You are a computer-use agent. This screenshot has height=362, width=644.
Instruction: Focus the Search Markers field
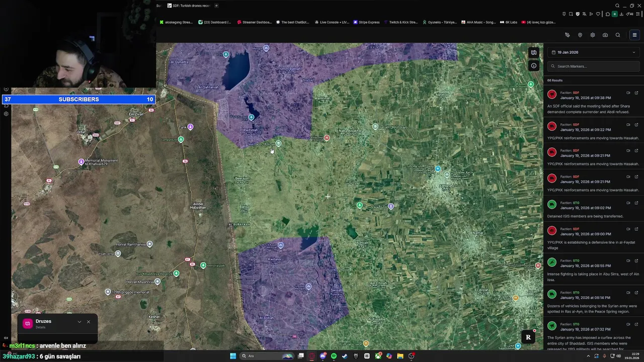click(x=593, y=66)
